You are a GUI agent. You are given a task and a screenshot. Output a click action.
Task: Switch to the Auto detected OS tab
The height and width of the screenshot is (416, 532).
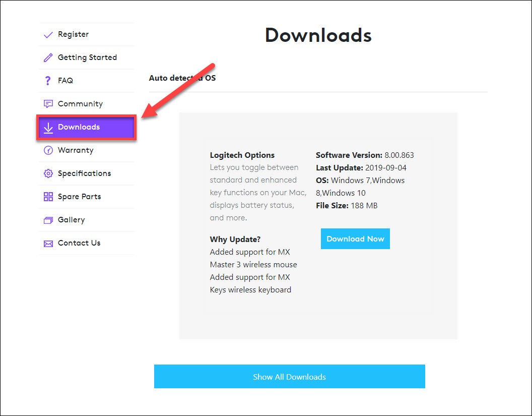[x=182, y=78]
